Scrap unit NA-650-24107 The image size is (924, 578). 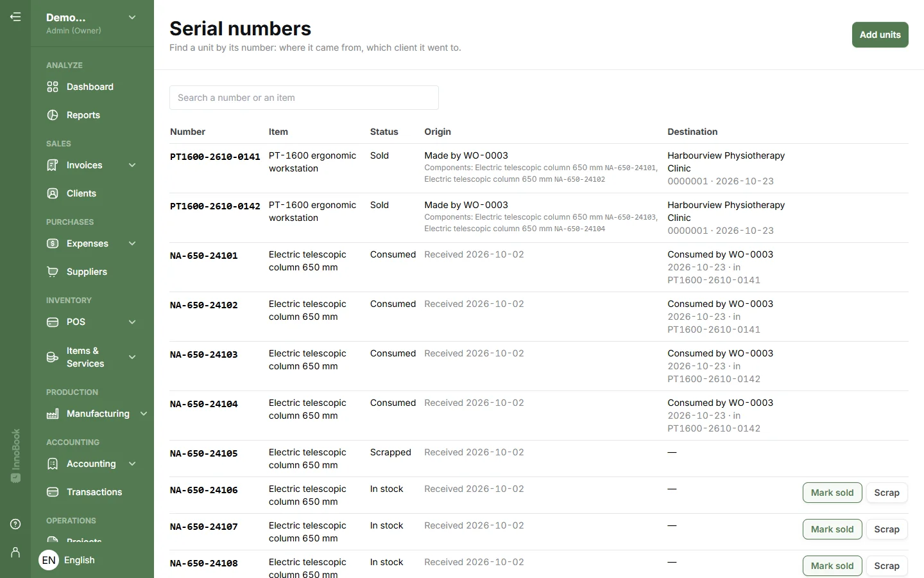pos(887,529)
